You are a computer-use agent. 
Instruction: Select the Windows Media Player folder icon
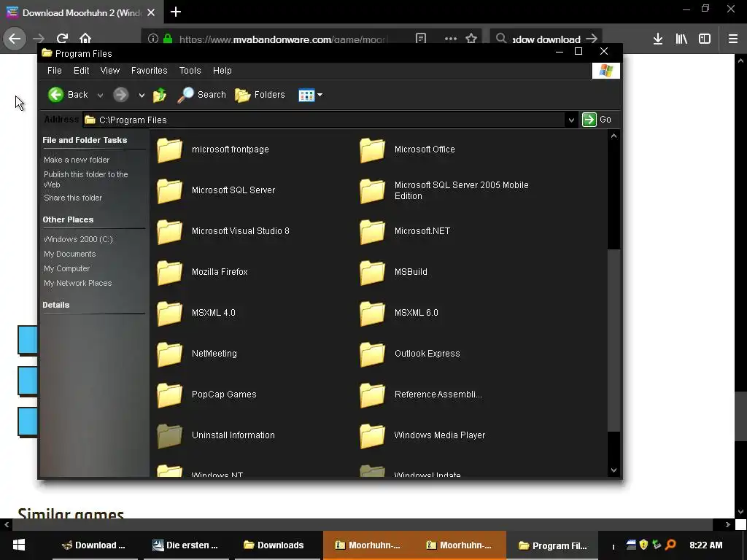tap(373, 436)
